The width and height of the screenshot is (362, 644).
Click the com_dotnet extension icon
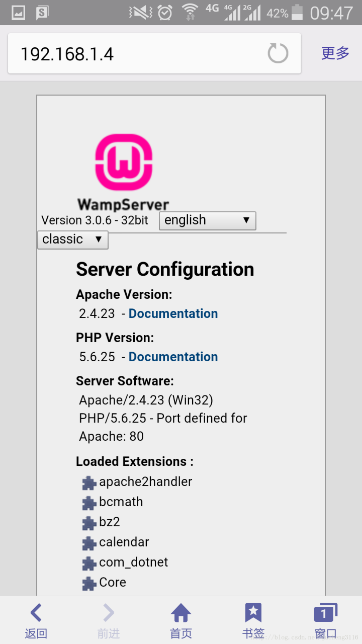89,563
